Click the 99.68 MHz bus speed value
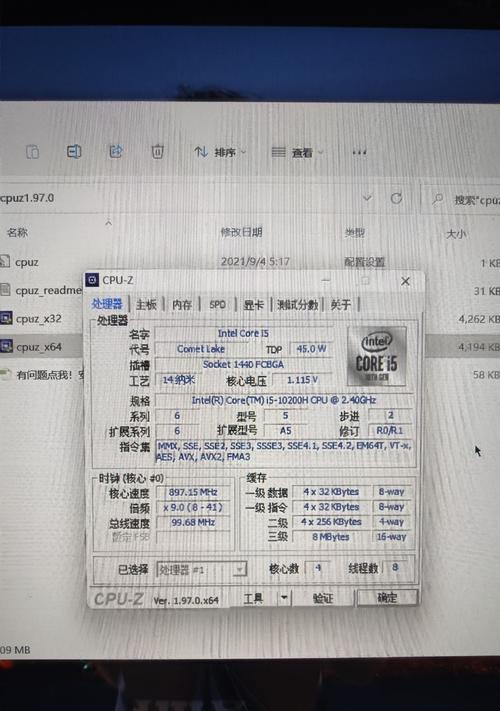The width and height of the screenshot is (500, 711). pyautogui.click(x=193, y=522)
